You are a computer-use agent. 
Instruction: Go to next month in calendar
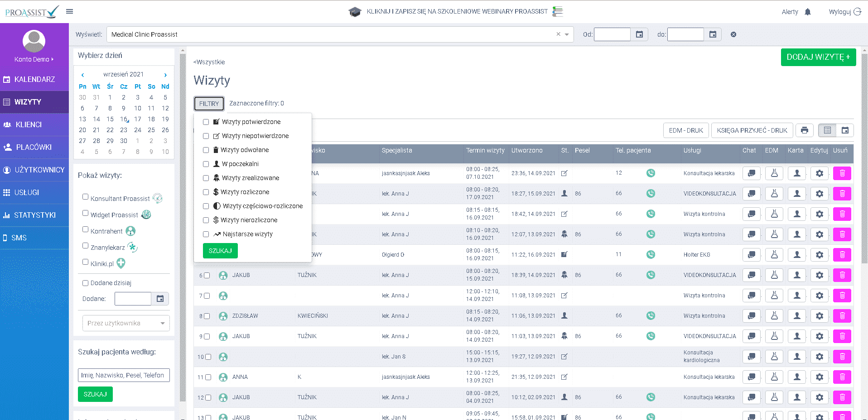[x=165, y=75]
